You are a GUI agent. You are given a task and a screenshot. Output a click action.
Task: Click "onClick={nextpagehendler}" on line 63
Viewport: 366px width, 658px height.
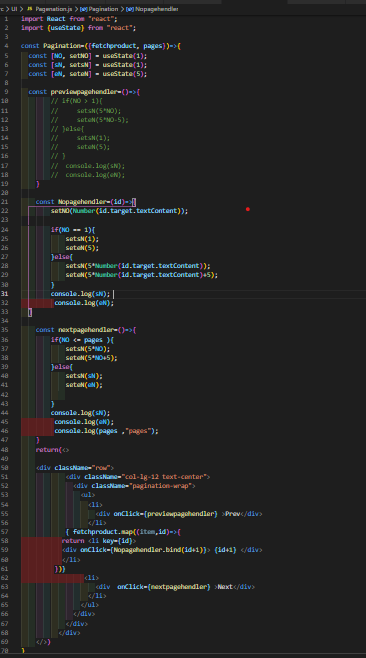[164, 587]
